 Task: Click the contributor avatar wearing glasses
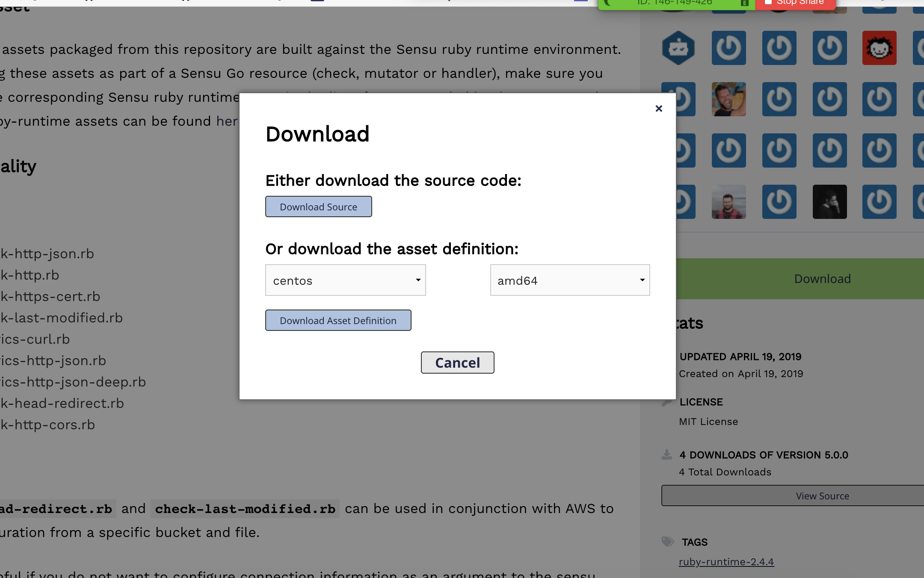729,201
